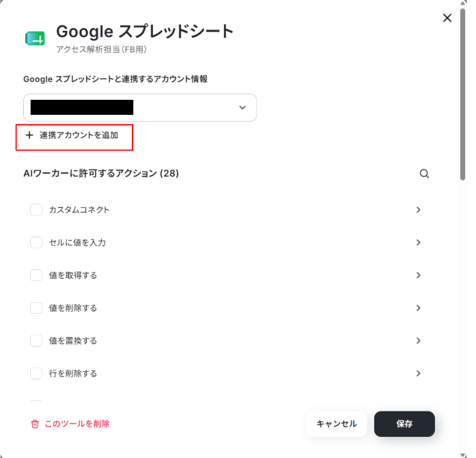The height and width of the screenshot is (458, 476).
Task: Click the 保存 button
Action: pyautogui.click(x=404, y=424)
